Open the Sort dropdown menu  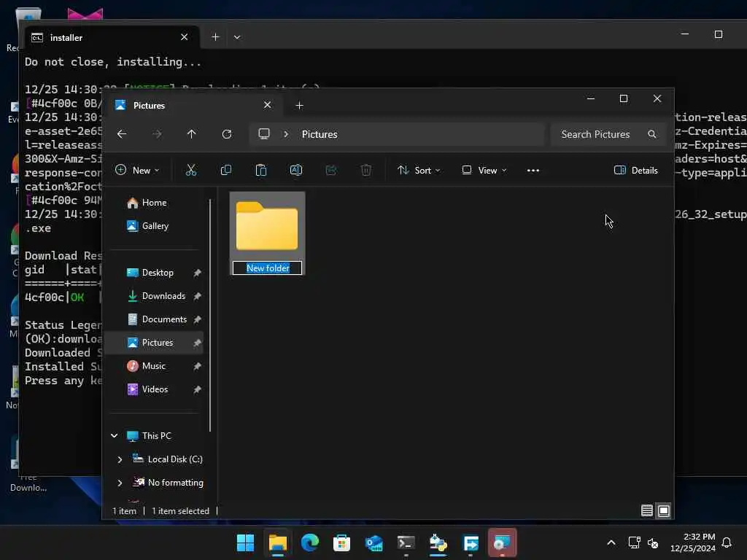coord(419,171)
